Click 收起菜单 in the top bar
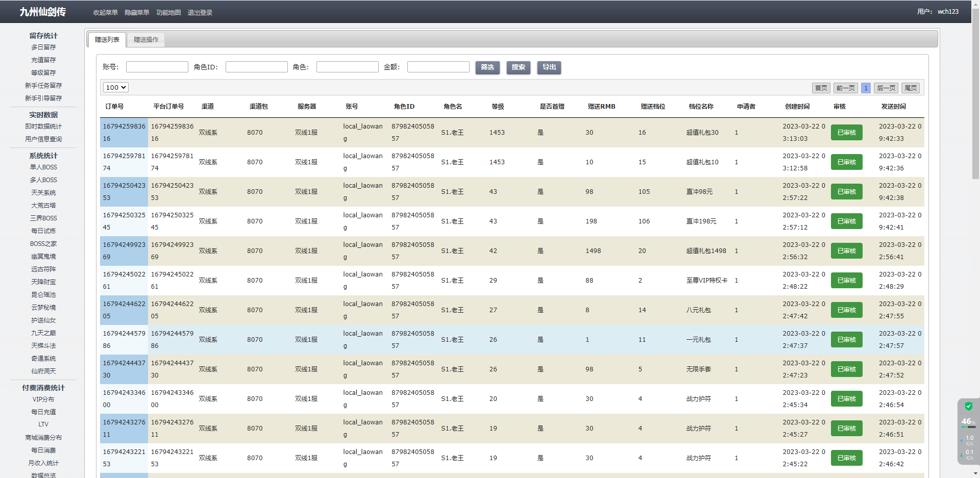This screenshot has height=478, width=980. click(x=105, y=12)
